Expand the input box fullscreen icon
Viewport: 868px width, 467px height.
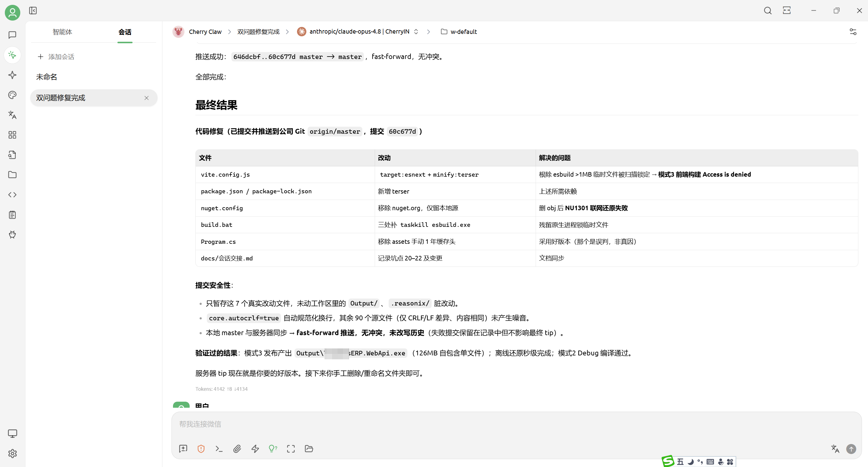pos(291,449)
